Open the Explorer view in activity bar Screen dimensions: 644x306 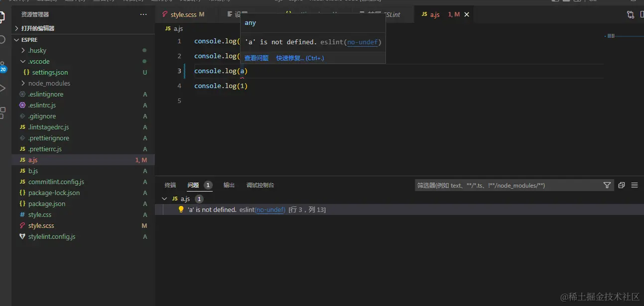click(2, 16)
